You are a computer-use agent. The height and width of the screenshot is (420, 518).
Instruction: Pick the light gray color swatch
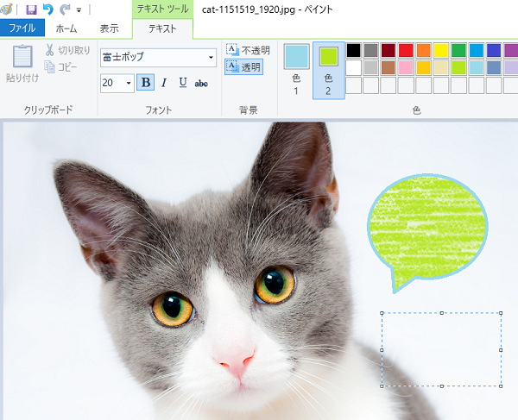pyautogui.click(x=371, y=68)
